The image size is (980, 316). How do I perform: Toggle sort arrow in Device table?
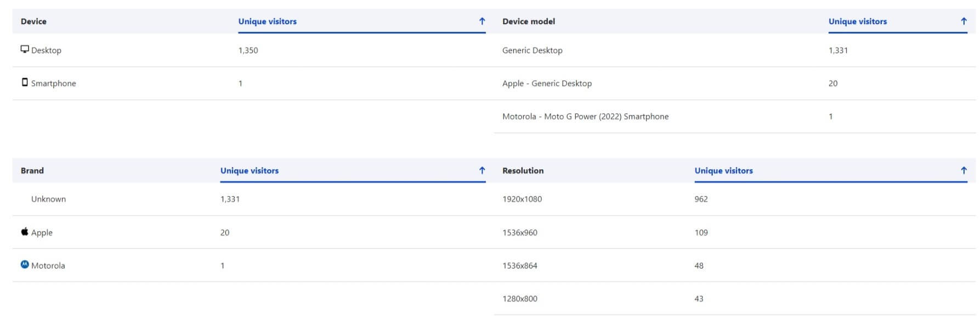pos(482,21)
